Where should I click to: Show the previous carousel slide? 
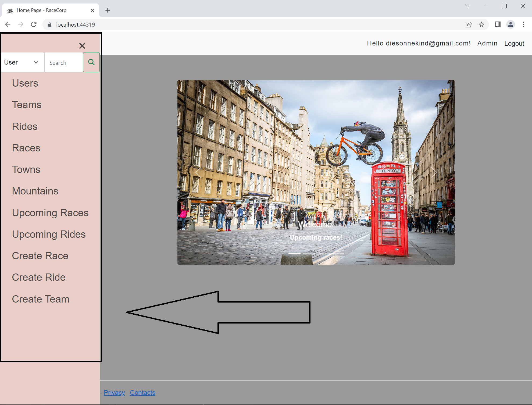[198, 172]
